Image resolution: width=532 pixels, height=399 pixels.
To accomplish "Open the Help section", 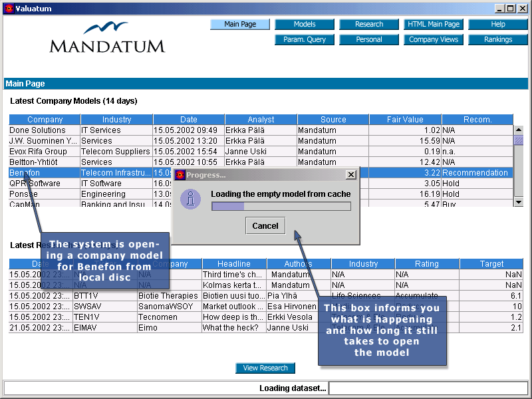I will pyautogui.click(x=497, y=24).
